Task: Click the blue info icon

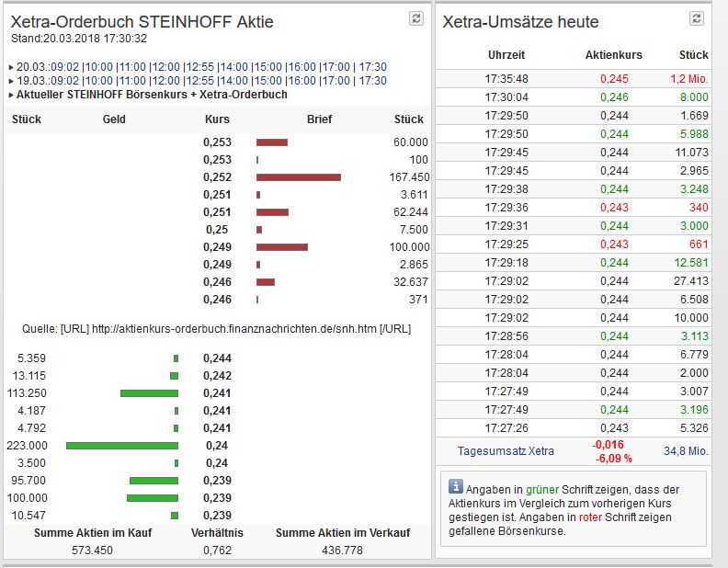Action: pos(455,487)
